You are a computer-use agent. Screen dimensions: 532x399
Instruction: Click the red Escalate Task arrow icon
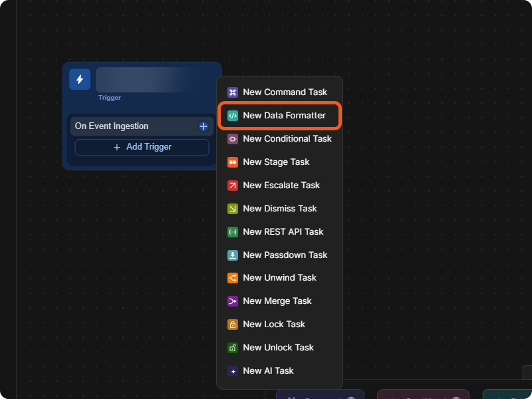232,186
